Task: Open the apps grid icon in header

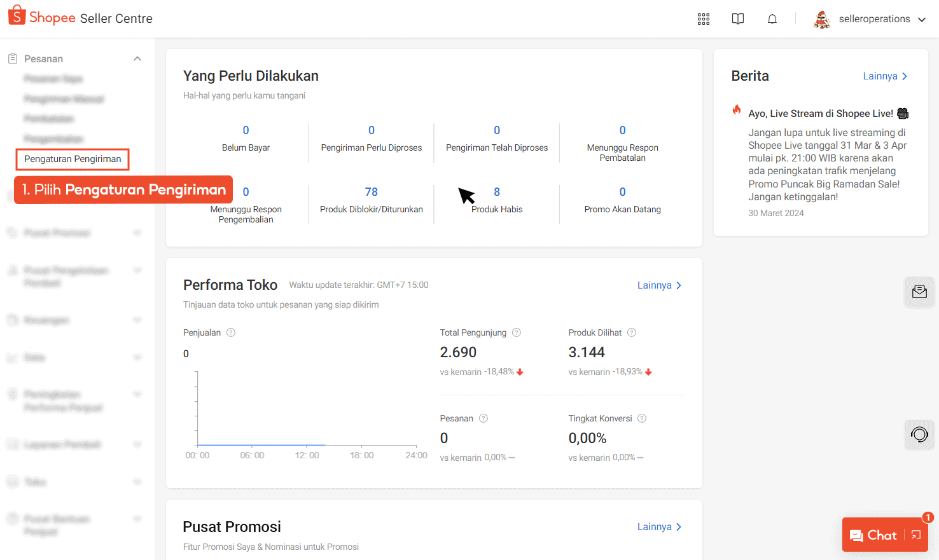Action: click(x=703, y=19)
